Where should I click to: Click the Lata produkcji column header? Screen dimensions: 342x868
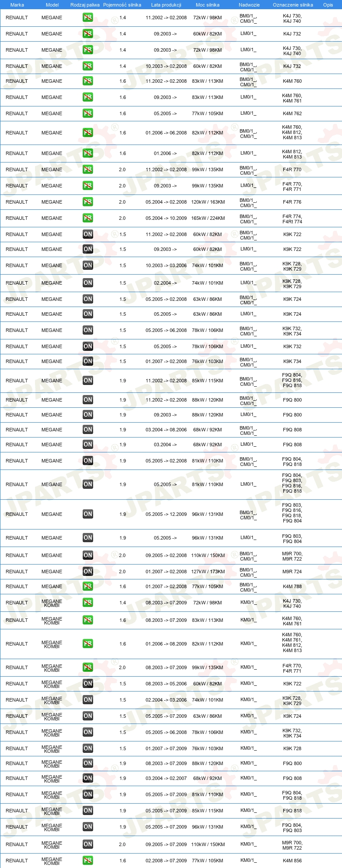(x=166, y=5)
